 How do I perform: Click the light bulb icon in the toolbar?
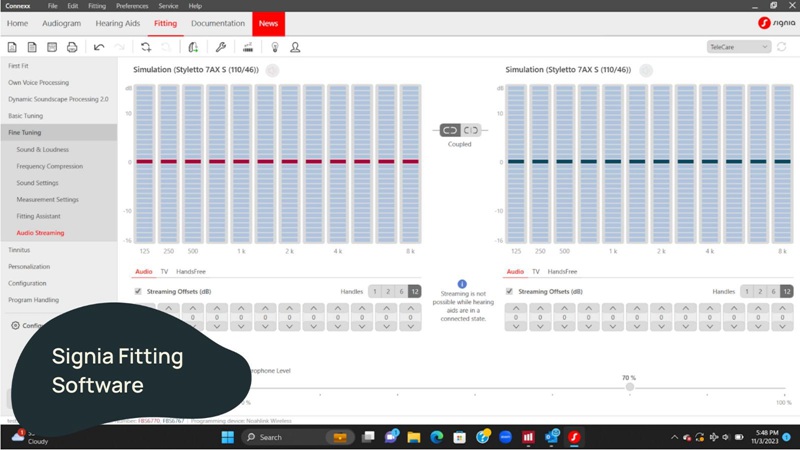click(x=275, y=47)
